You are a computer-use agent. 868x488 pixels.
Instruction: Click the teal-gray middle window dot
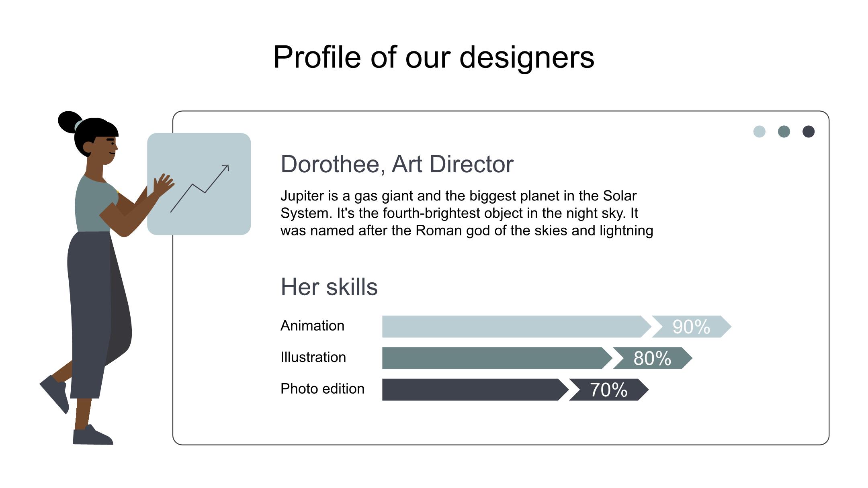784,131
